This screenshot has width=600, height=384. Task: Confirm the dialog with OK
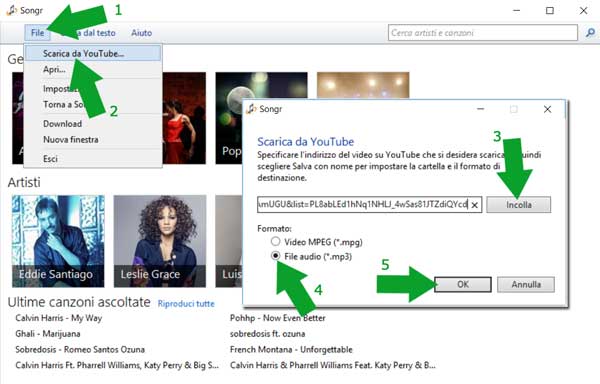[463, 284]
